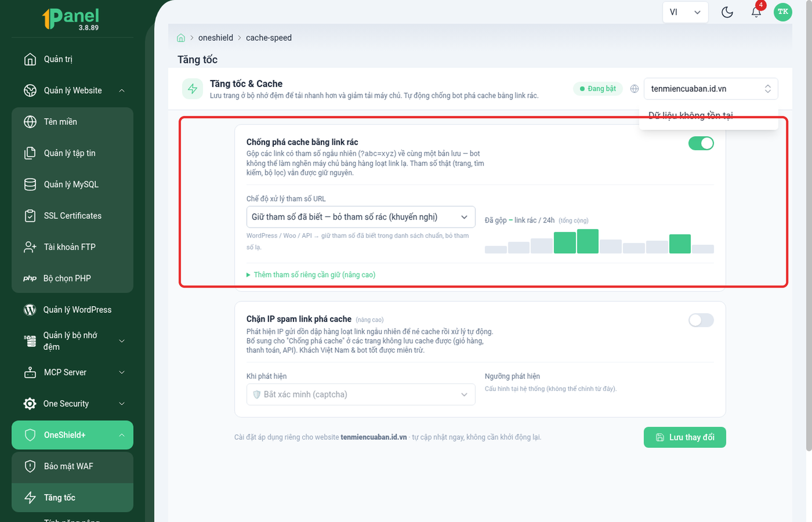Open SSL Certificates menu item
Image resolution: width=812 pixels, height=522 pixels.
[72, 216]
